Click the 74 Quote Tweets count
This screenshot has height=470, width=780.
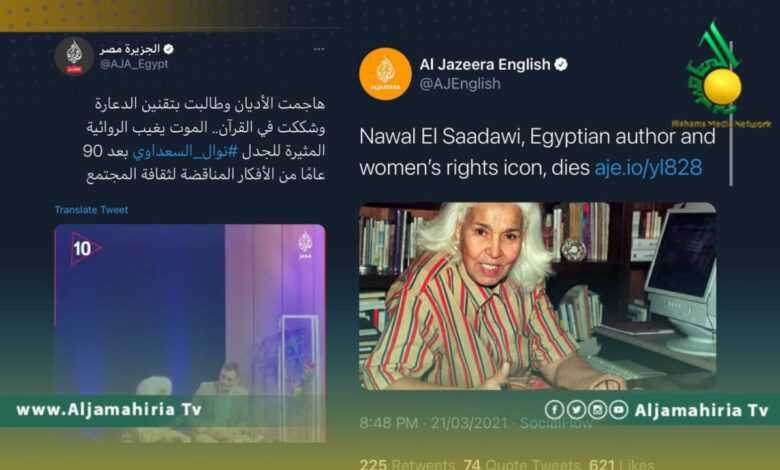[x=522, y=465]
